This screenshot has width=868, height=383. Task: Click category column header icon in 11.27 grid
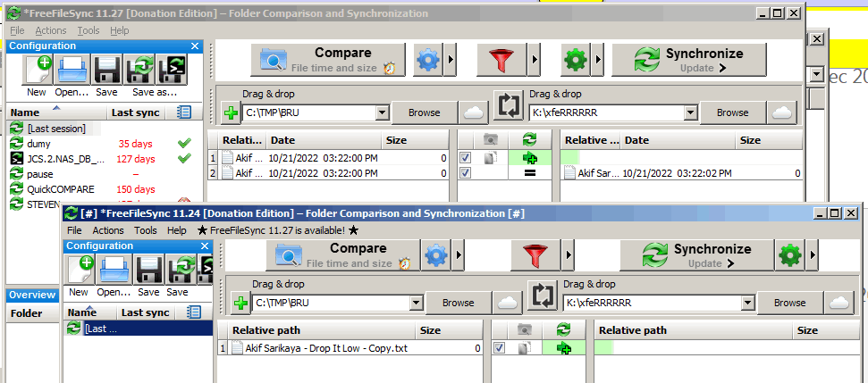(x=491, y=140)
